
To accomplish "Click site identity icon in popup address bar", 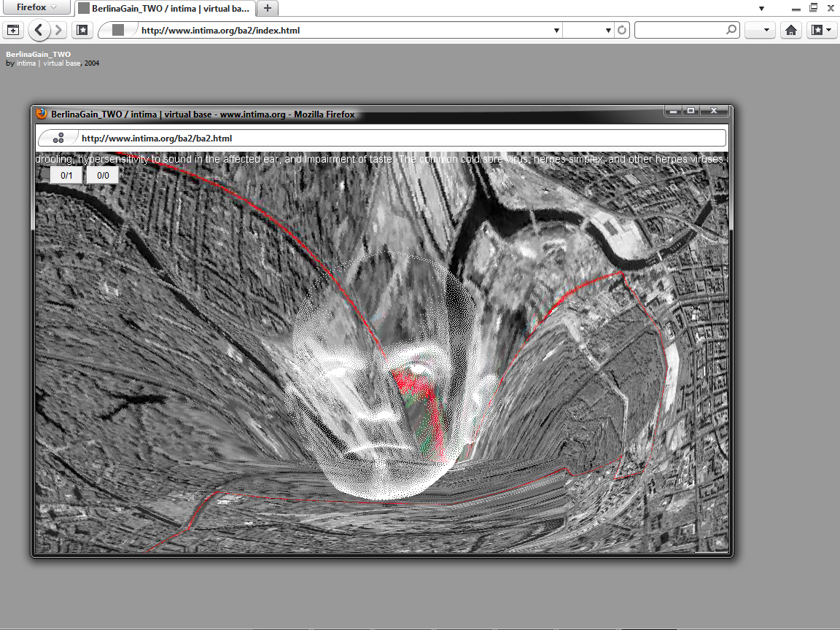I will click(59, 138).
